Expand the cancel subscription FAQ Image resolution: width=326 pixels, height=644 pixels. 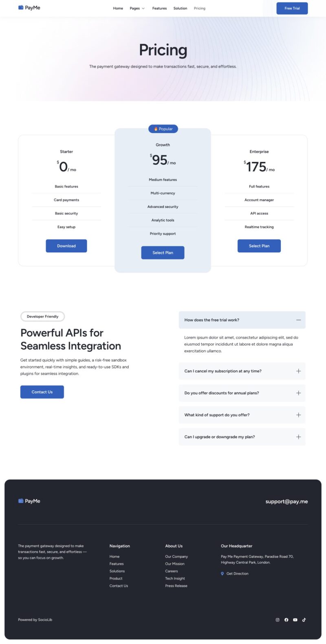tap(298, 371)
